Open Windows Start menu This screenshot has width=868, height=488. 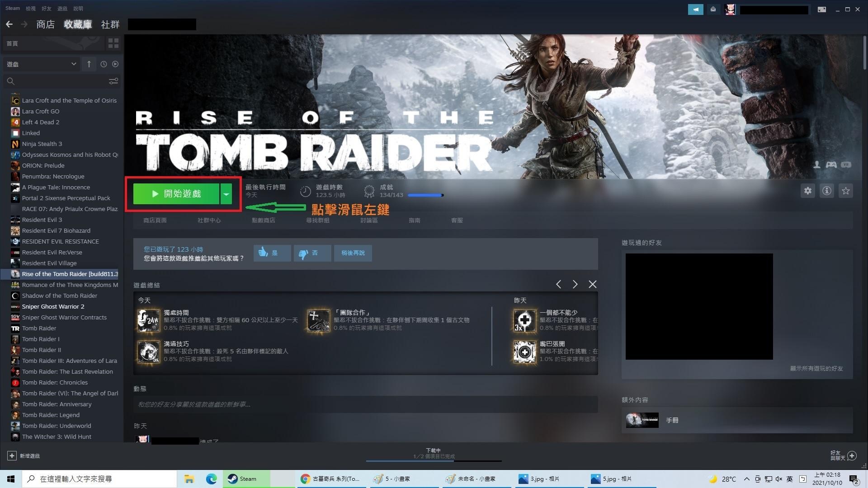pyautogui.click(x=11, y=479)
